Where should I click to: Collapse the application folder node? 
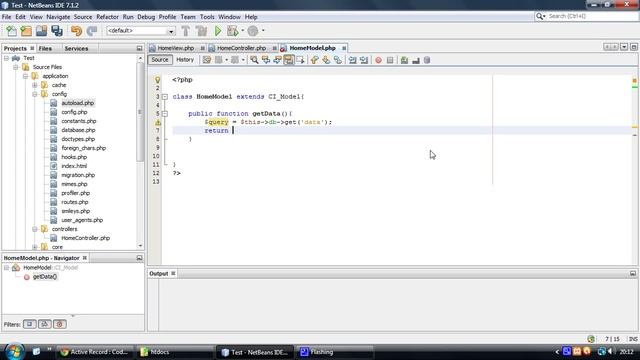point(25,76)
